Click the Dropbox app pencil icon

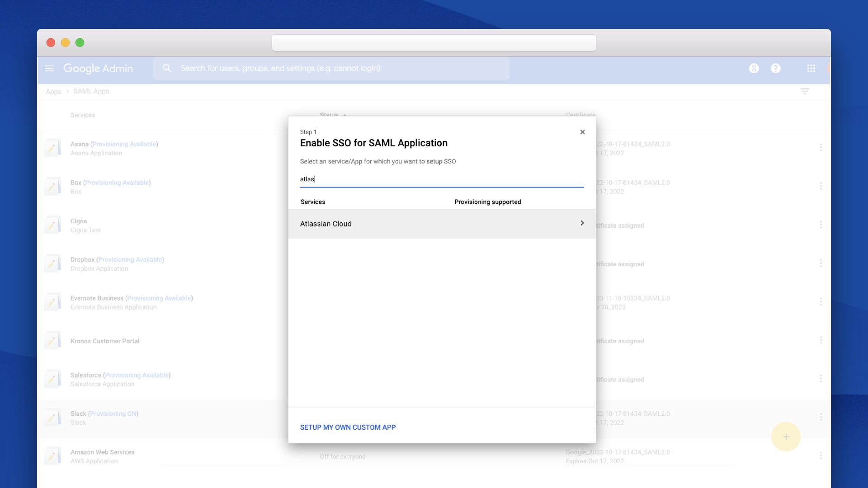[52, 263]
